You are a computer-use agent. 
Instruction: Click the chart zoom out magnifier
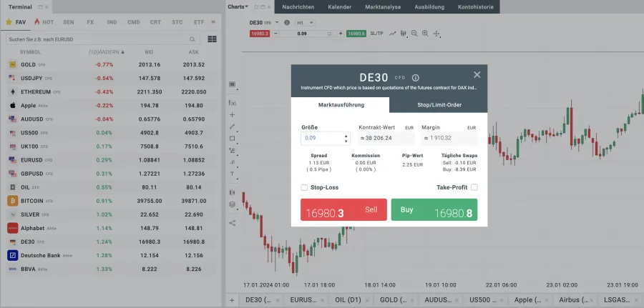pyautogui.click(x=414, y=34)
